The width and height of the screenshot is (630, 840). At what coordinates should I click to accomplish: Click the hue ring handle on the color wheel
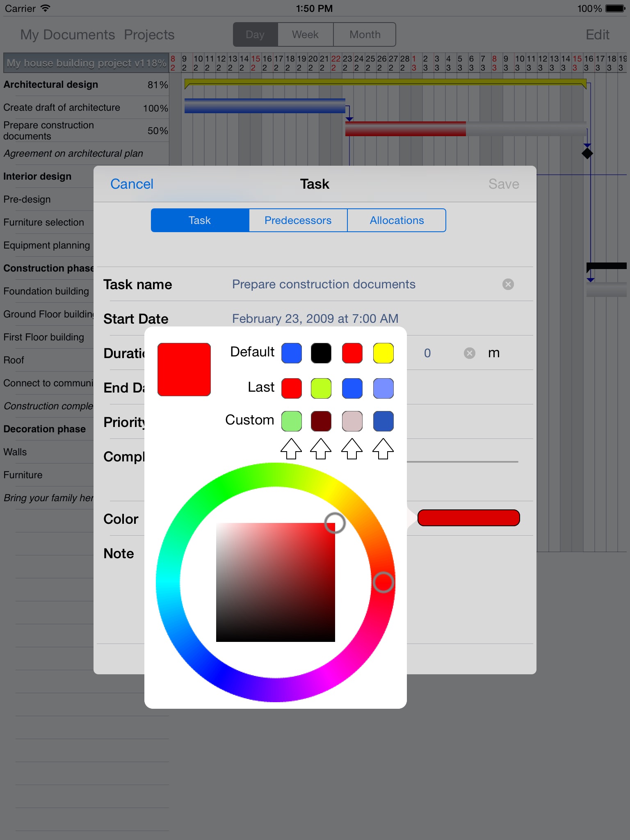click(x=383, y=582)
